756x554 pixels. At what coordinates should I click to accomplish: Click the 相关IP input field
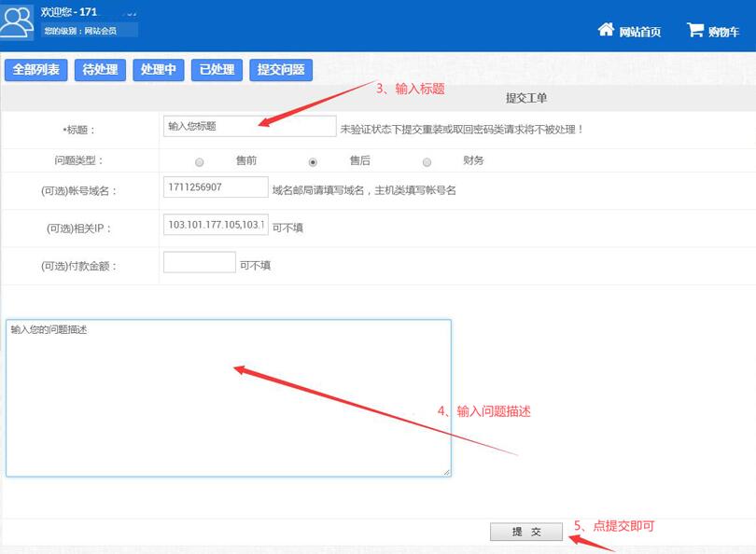pos(216,225)
